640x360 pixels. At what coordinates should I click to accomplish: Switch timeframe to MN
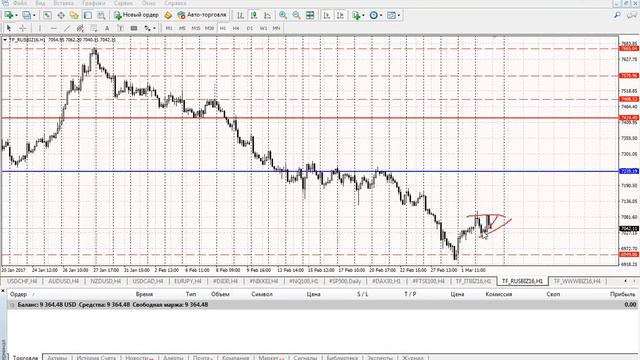click(276, 28)
